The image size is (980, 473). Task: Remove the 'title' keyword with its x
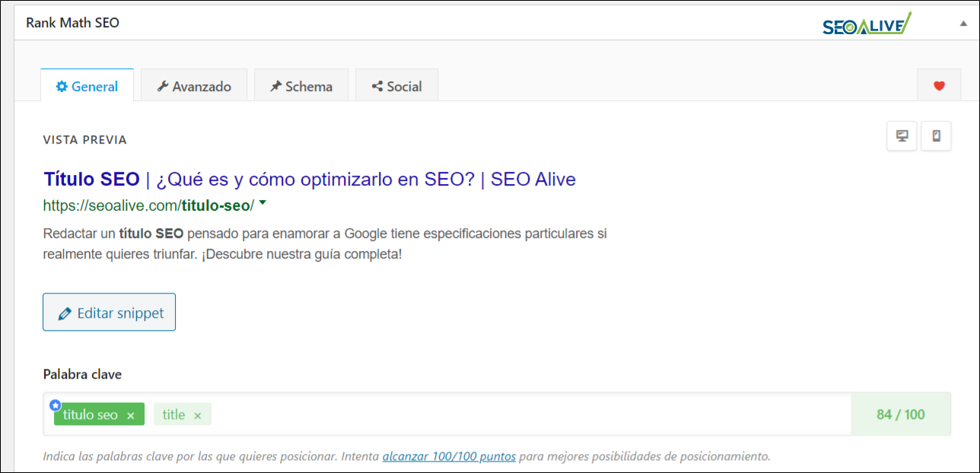198,414
